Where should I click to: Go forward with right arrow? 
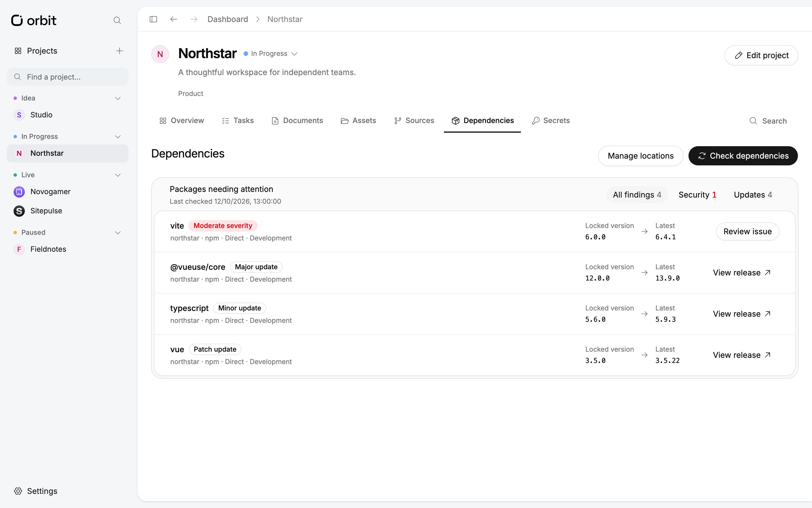[194, 19]
